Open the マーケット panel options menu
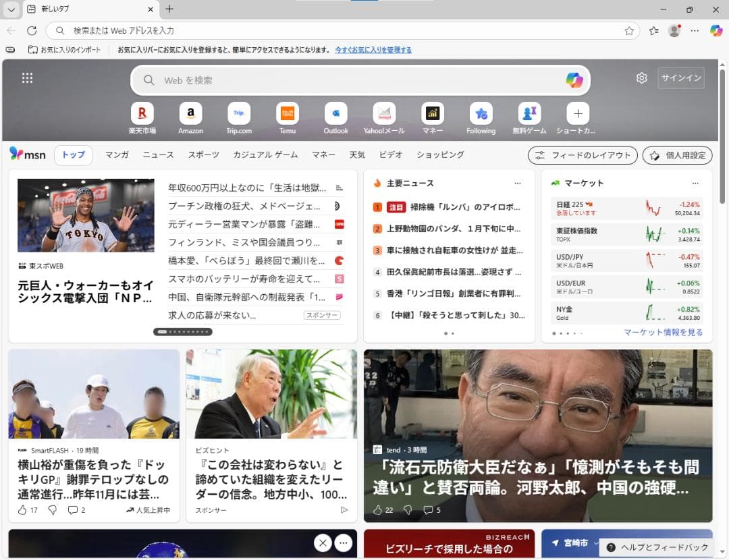 click(x=696, y=183)
